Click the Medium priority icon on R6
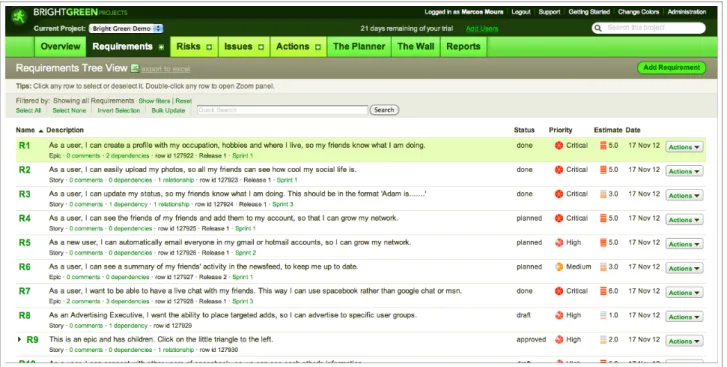The image size is (727, 367). (x=559, y=267)
